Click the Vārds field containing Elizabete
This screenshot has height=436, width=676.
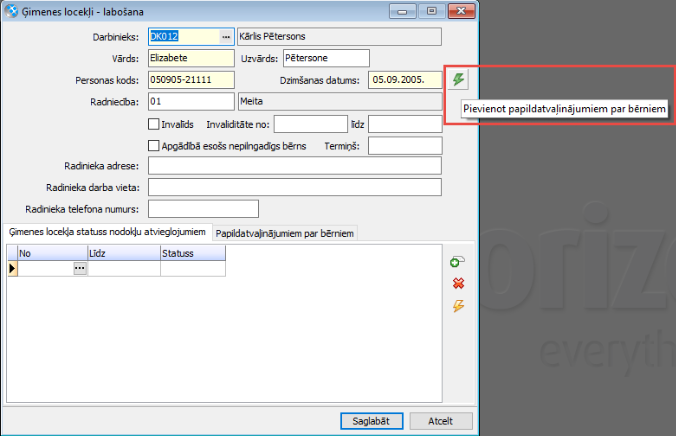pyautogui.click(x=191, y=58)
